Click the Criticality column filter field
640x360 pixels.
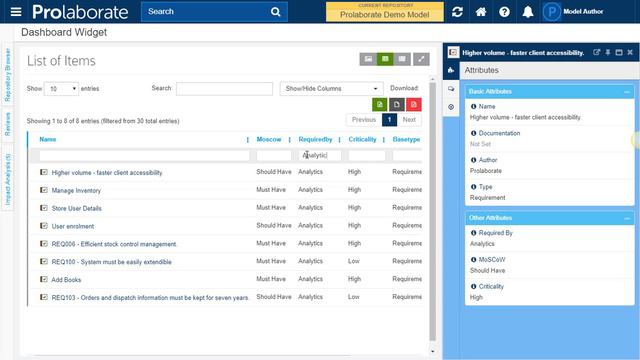(x=367, y=155)
